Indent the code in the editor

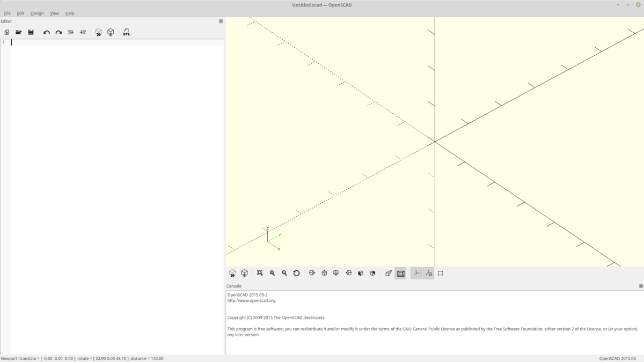point(83,32)
